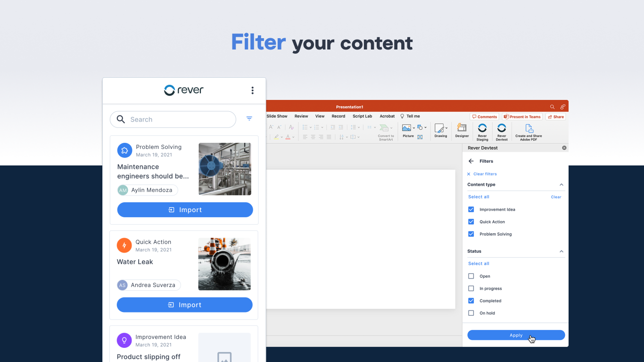Open the Rever panel three-dot menu

tap(252, 90)
